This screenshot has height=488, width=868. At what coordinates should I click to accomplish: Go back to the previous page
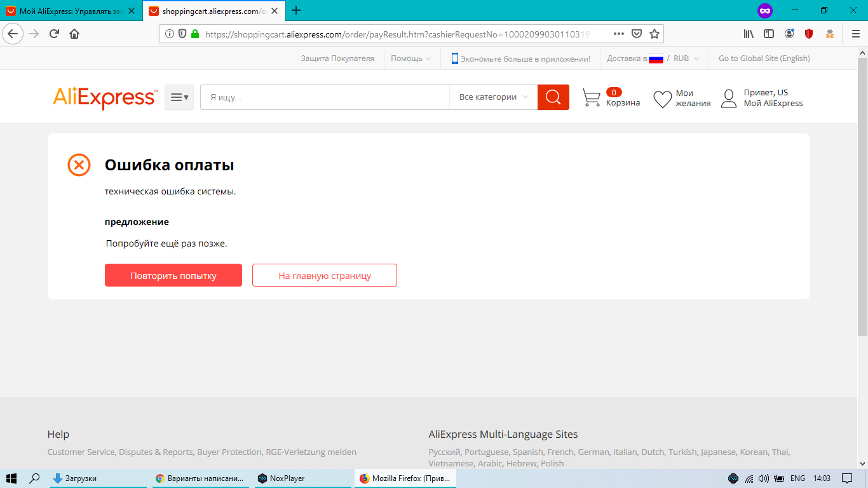[13, 34]
